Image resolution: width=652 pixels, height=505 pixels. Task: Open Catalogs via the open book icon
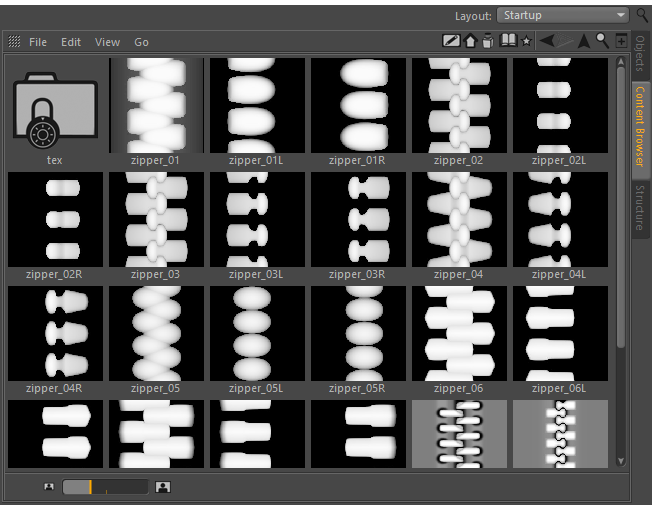(x=508, y=40)
